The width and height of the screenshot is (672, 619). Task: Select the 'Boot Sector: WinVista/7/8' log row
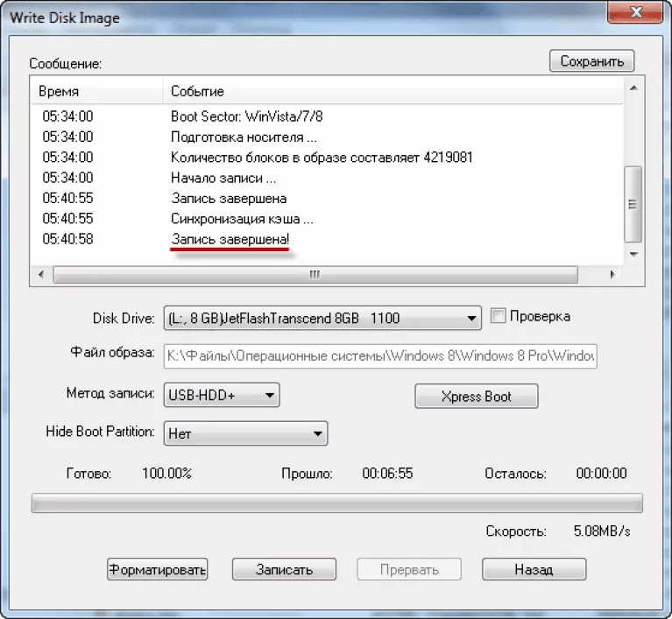pos(327,116)
